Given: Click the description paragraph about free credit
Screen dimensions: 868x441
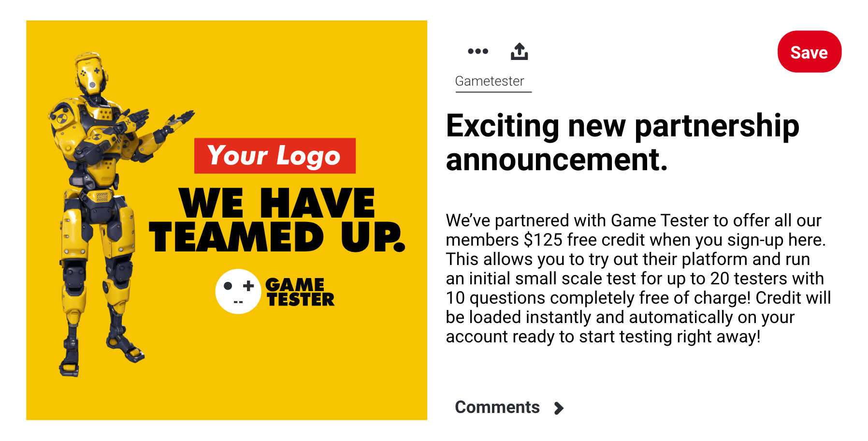Looking at the screenshot, I should click(x=638, y=279).
